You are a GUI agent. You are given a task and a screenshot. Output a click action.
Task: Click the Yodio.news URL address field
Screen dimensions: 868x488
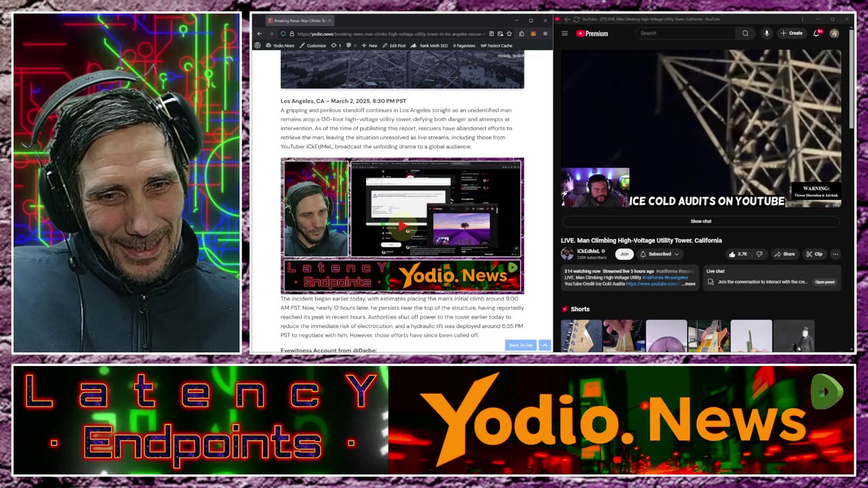pyautogui.click(x=390, y=34)
